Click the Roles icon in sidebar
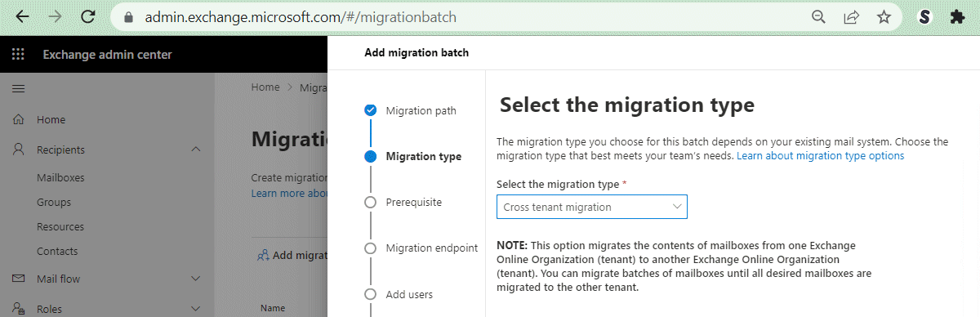 18,309
